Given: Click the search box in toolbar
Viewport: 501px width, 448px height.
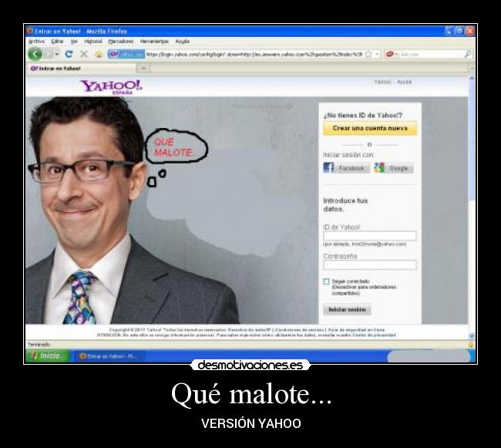Looking at the screenshot, I should pos(432,54).
